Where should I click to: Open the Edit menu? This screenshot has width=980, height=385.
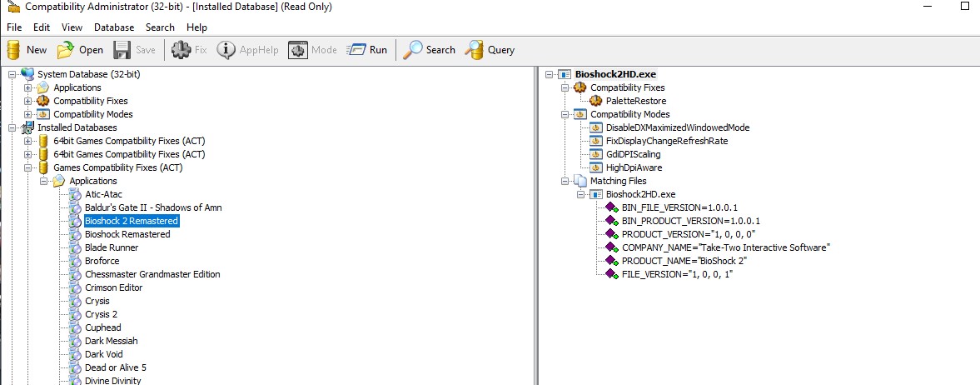42,27
